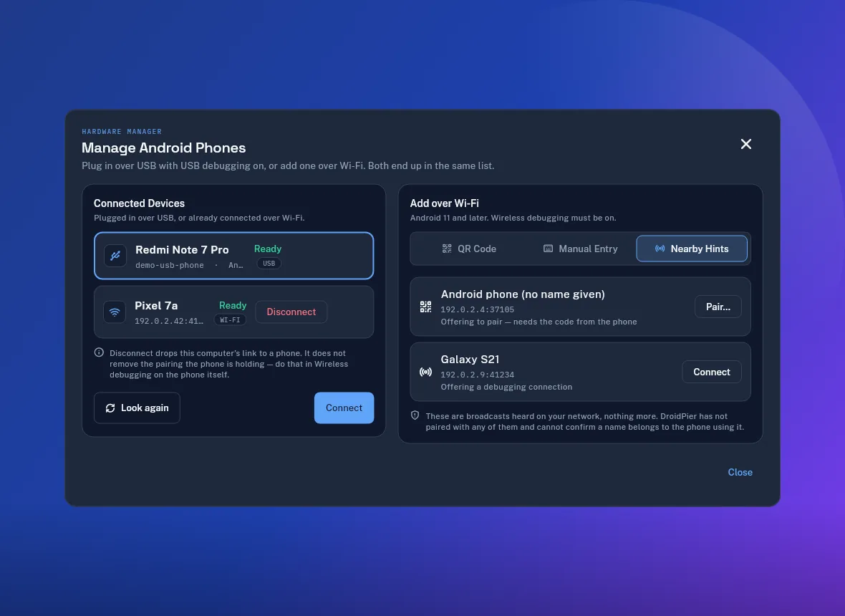
Task: Disconnect the Pixel 7a
Action: 291,312
